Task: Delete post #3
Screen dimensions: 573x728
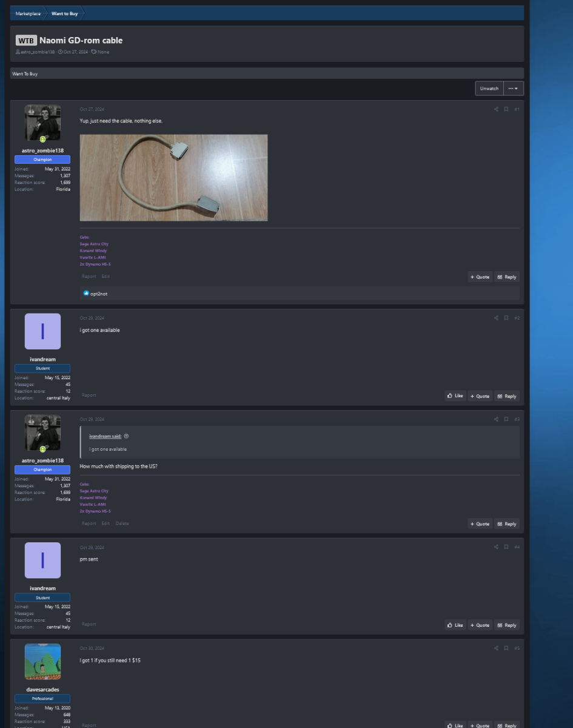Action: 122,524
